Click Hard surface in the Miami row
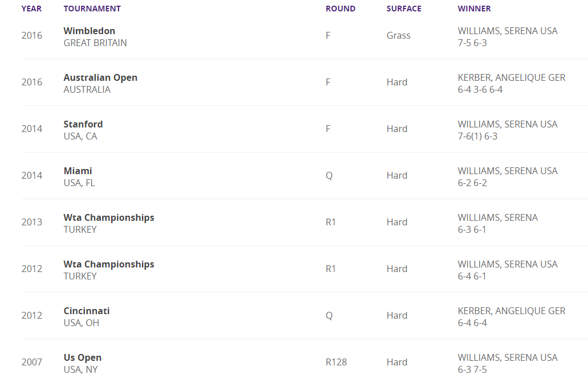The width and height of the screenshot is (588, 383). [x=397, y=176]
